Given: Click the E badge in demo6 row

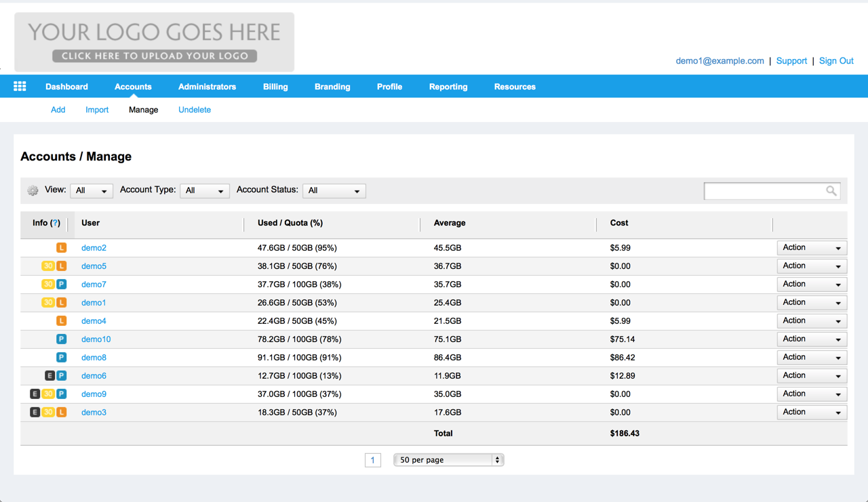Looking at the screenshot, I should tap(50, 376).
